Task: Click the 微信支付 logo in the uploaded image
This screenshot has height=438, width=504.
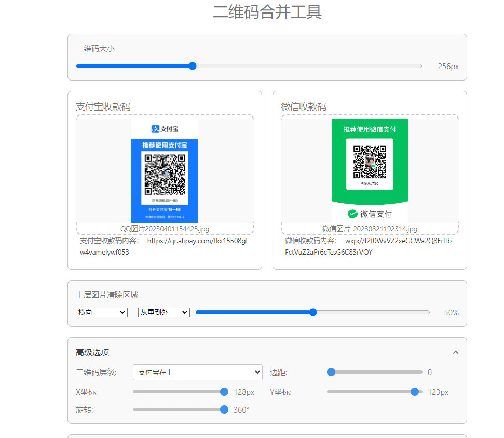Action: tap(370, 214)
